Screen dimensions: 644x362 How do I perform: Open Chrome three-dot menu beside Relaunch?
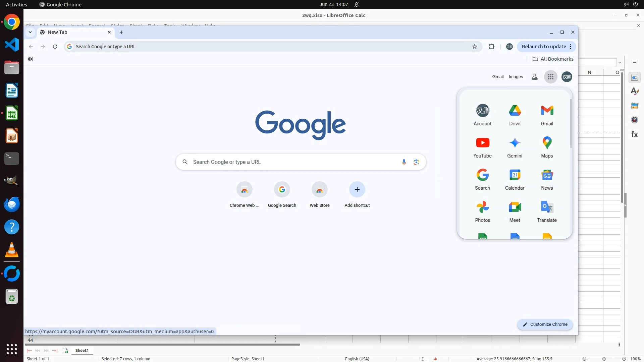(x=571, y=47)
